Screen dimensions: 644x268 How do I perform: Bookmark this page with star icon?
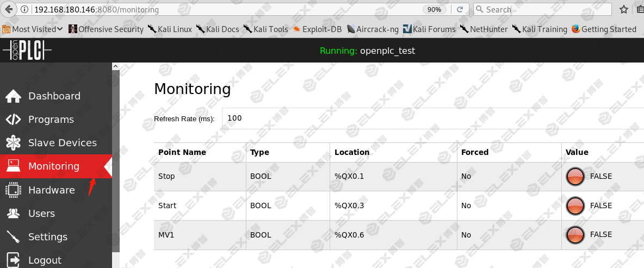[x=623, y=9]
